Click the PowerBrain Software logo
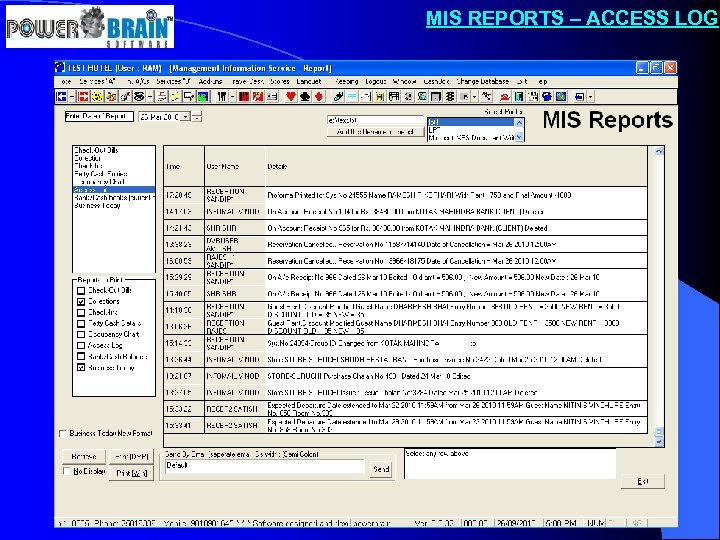 [90, 27]
